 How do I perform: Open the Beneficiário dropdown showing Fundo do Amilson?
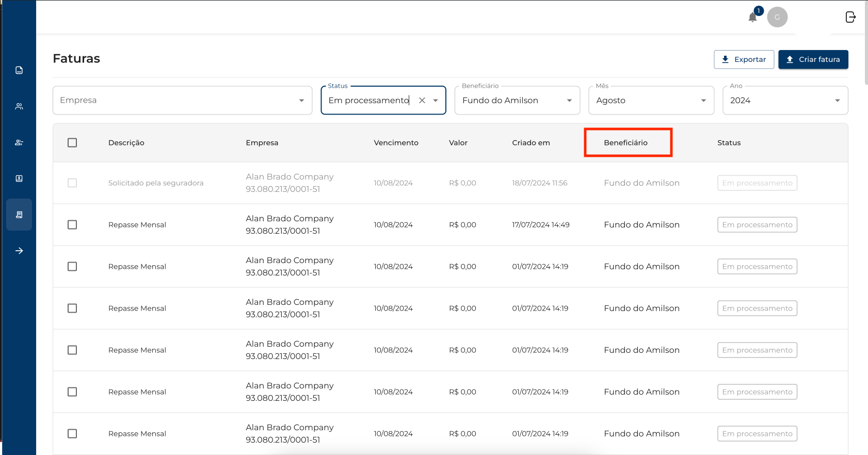click(517, 101)
